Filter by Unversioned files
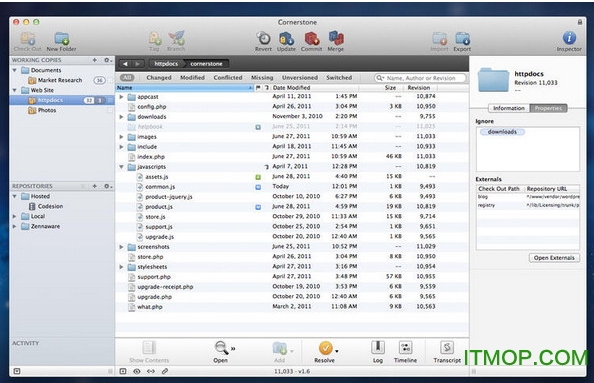This screenshot has height=383, width=594. [x=300, y=77]
